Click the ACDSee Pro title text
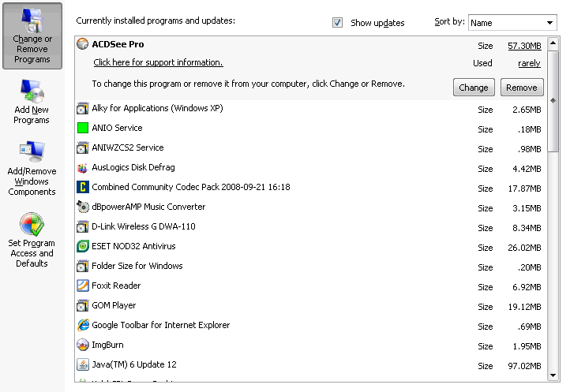The image size is (570, 392). point(118,44)
